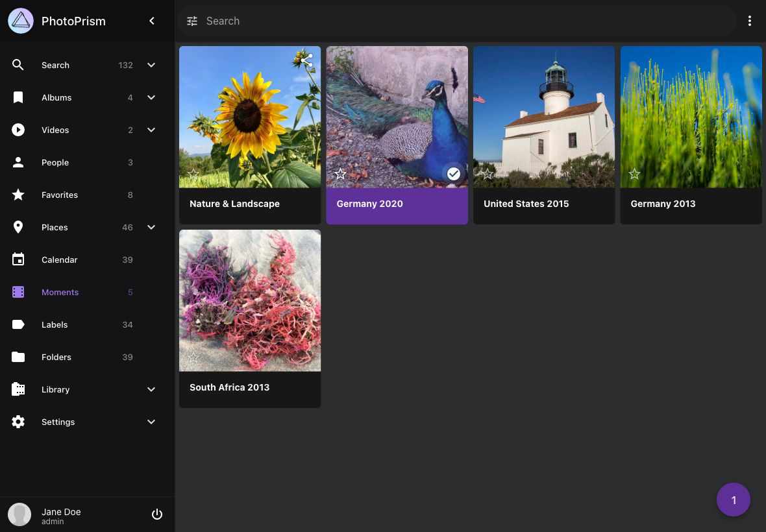Collapse the sidebar with the left arrow
This screenshot has width=766, height=532.
(151, 21)
